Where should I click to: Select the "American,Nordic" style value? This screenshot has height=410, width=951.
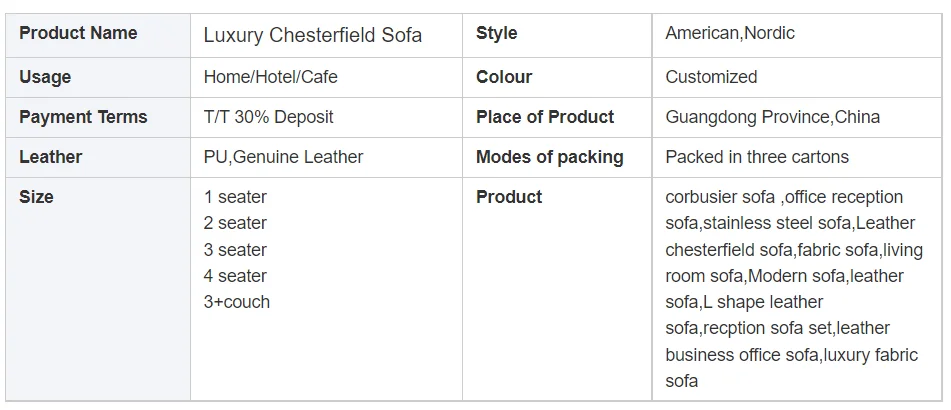[x=729, y=33]
